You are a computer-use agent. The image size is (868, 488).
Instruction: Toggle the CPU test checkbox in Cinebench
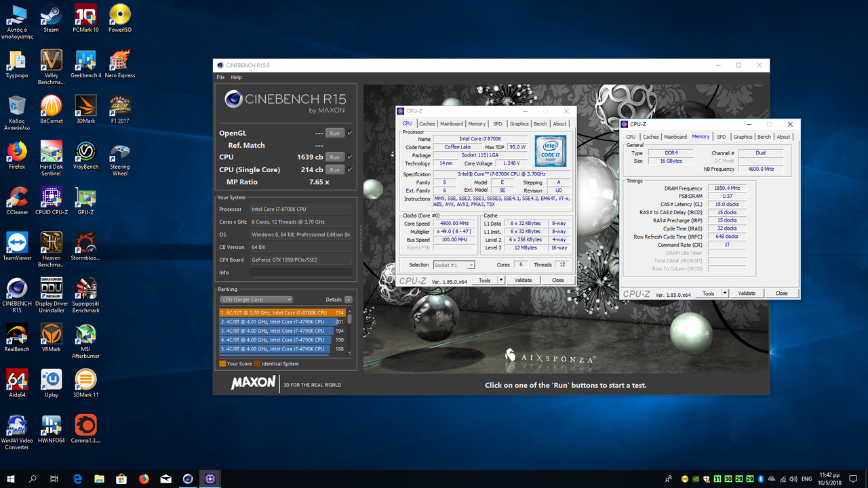click(x=350, y=157)
